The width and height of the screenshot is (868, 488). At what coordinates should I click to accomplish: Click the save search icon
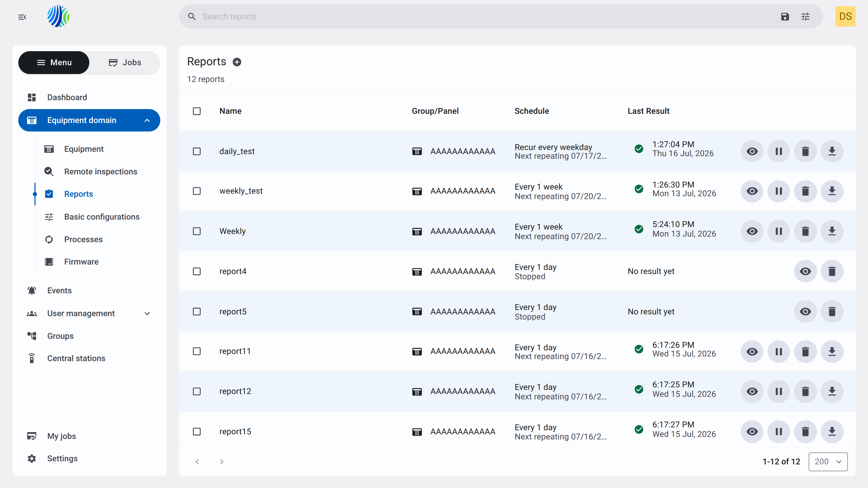coord(785,16)
